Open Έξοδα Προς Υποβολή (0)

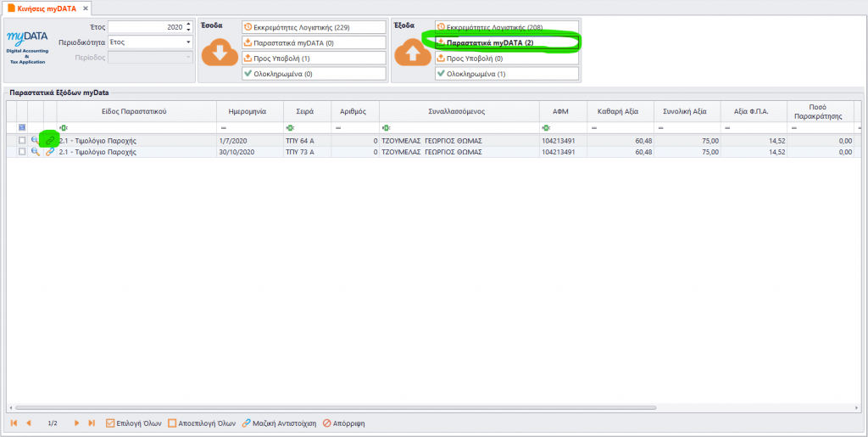(507, 59)
